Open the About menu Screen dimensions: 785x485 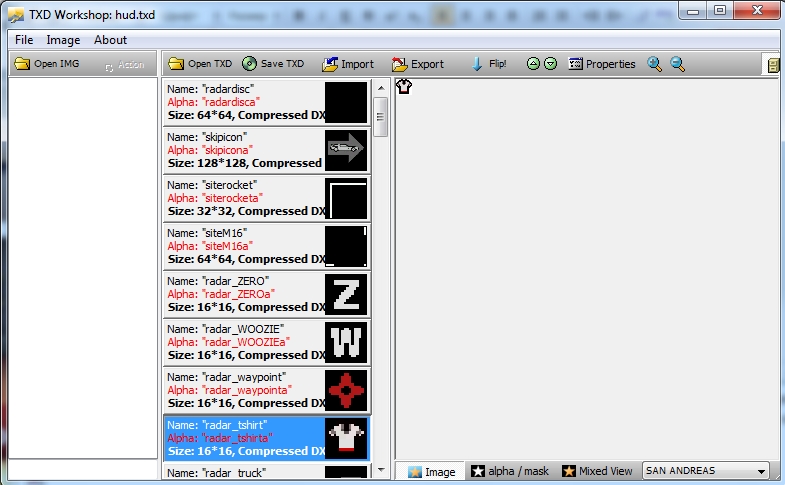[110, 40]
